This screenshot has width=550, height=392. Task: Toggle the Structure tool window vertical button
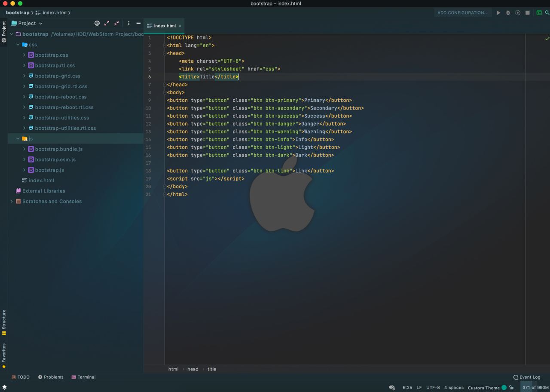click(x=4, y=322)
